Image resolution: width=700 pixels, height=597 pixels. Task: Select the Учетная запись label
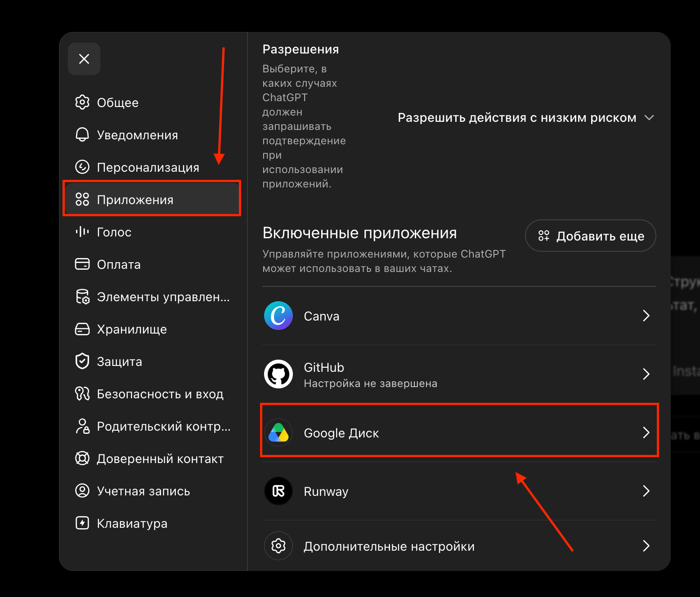click(x=144, y=491)
